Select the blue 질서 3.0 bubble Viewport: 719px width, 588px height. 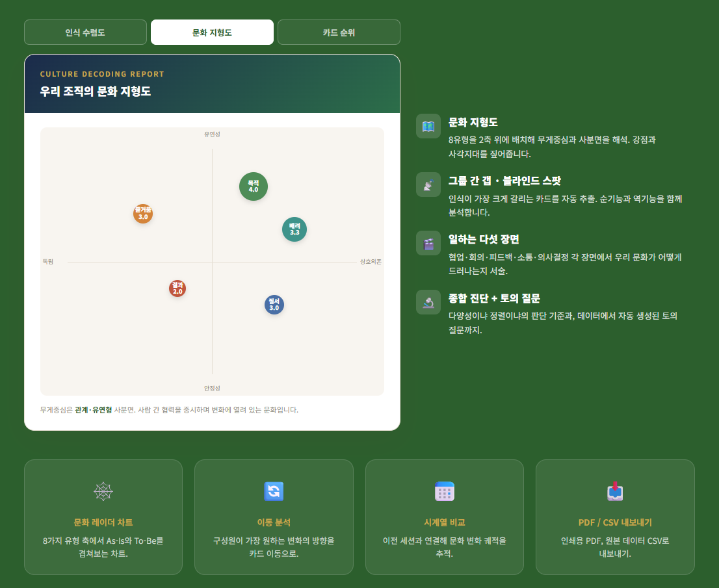coord(274,305)
